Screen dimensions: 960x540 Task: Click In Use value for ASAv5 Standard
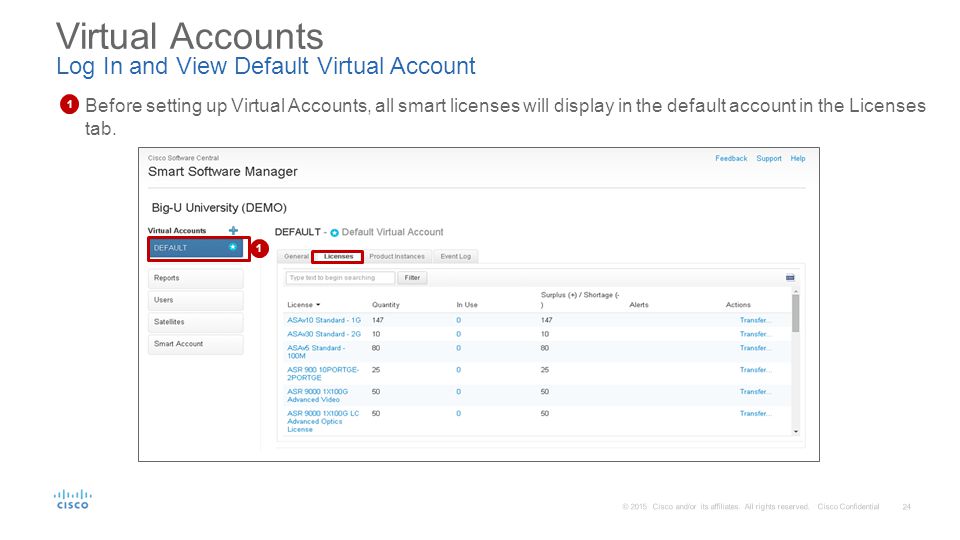[x=459, y=348]
